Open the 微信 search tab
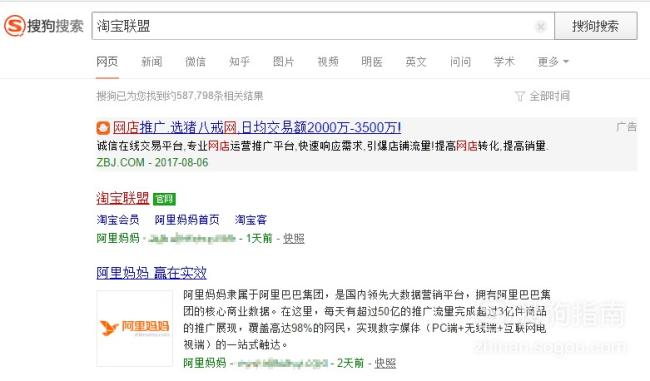This screenshot has width=650, height=381. pos(195,62)
